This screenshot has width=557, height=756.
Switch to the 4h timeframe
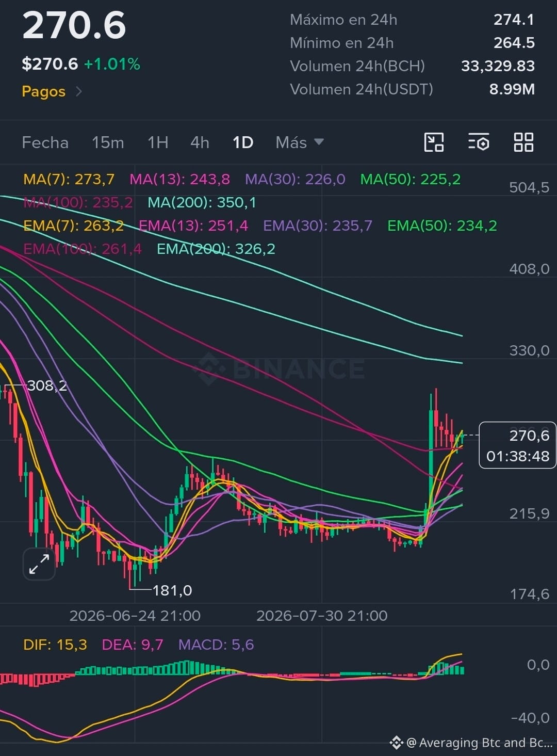(200, 142)
